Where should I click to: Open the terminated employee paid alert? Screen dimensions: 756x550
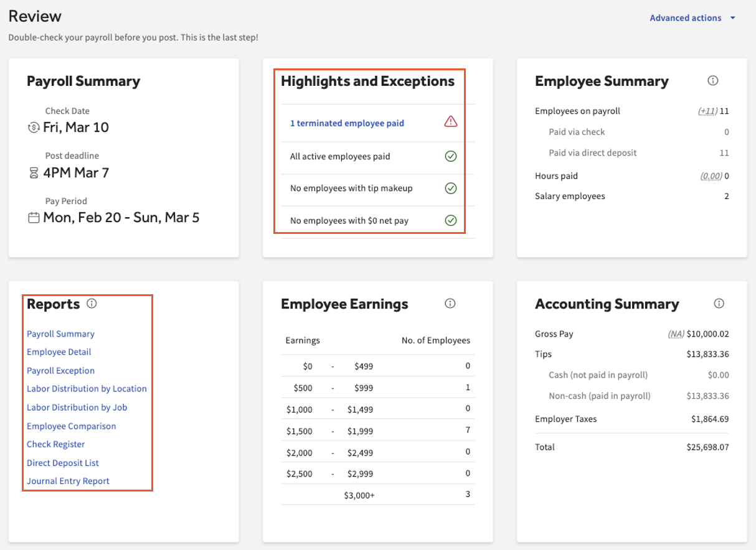347,123
